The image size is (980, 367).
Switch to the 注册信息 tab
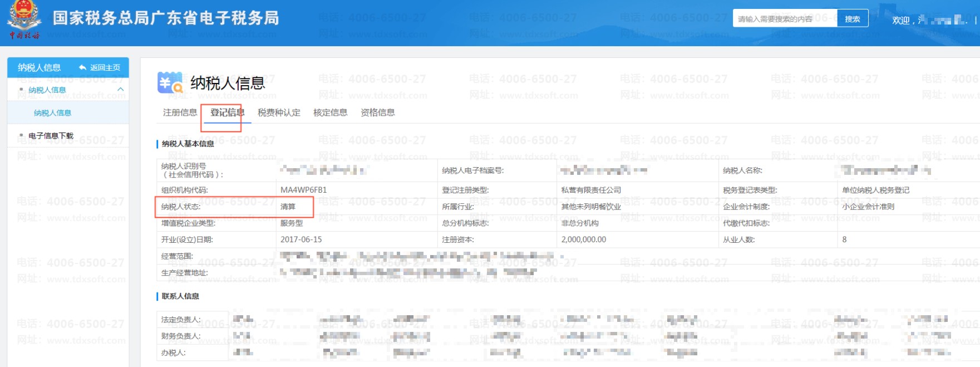click(180, 112)
